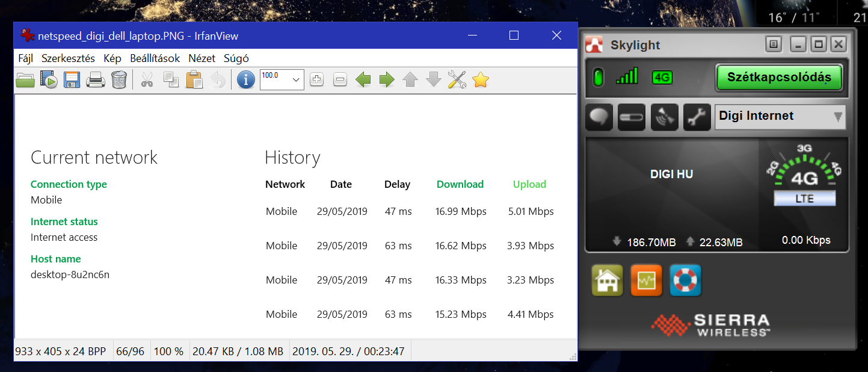Open the Kép menu
Screen dimensions: 868x372
(x=112, y=58)
